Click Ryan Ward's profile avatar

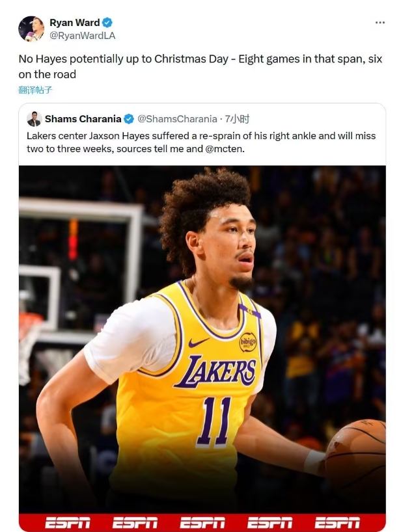tap(31, 29)
